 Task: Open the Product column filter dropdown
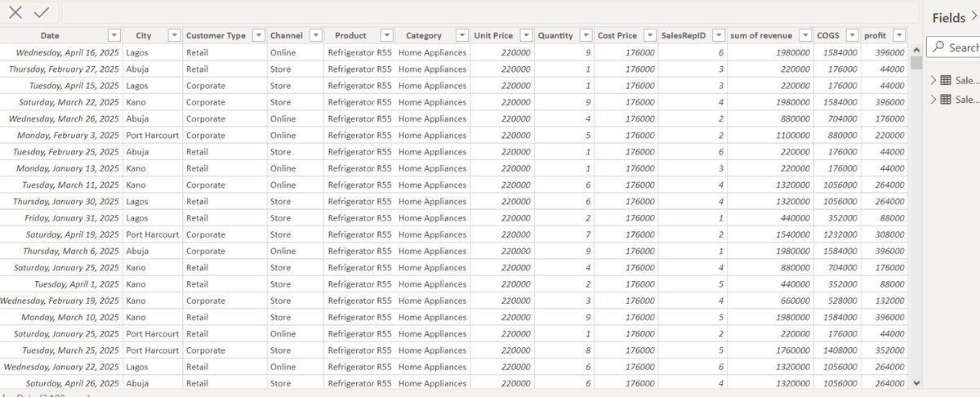coord(387,35)
